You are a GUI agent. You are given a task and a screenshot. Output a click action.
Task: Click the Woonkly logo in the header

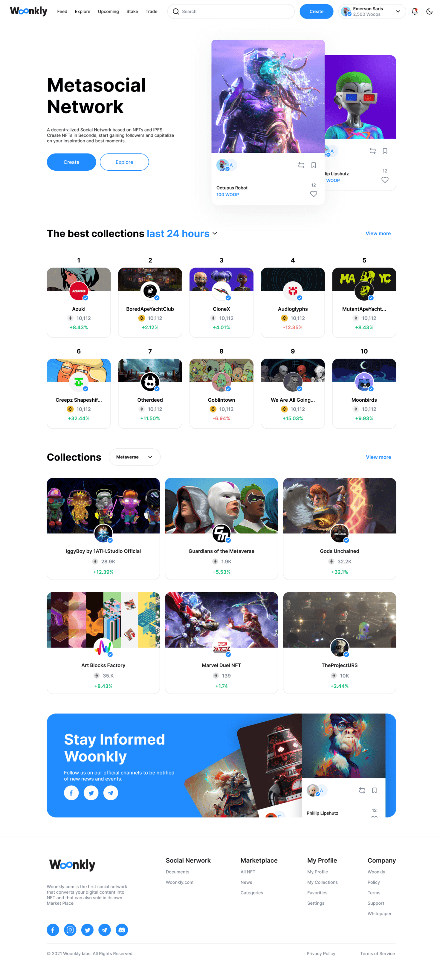click(x=28, y=11)
